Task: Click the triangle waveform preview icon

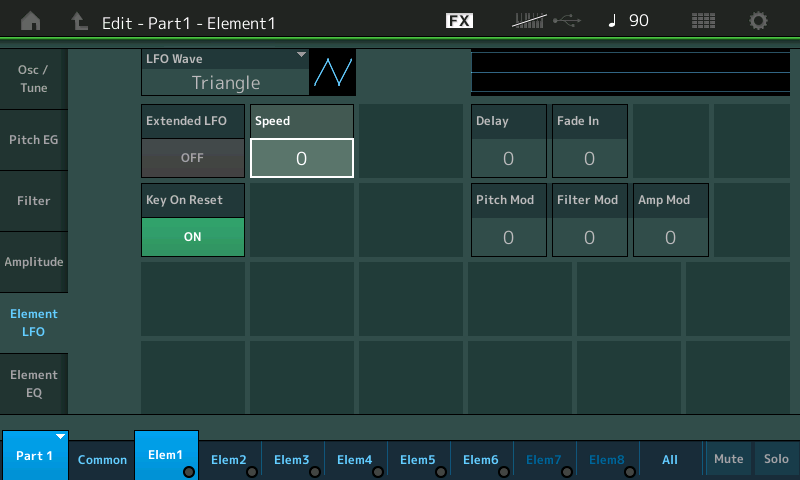Action: click(x=333, y=73)
